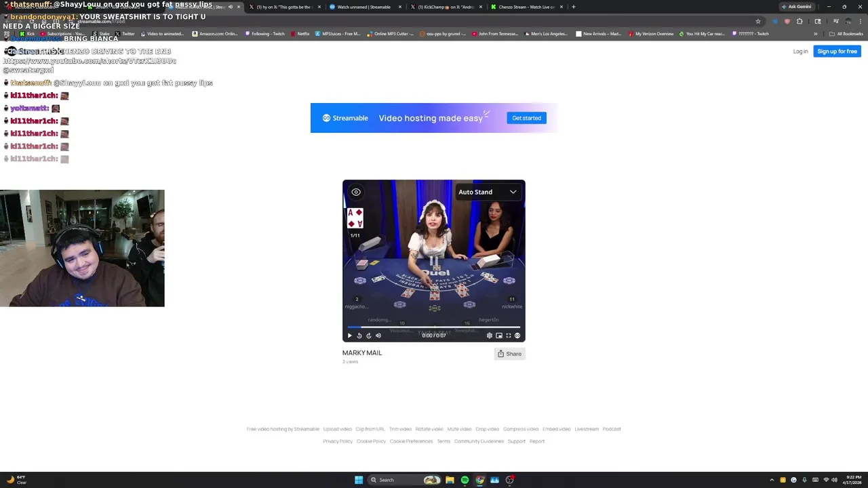Mute the video player volume
The image size is (868, 488).
378,335
